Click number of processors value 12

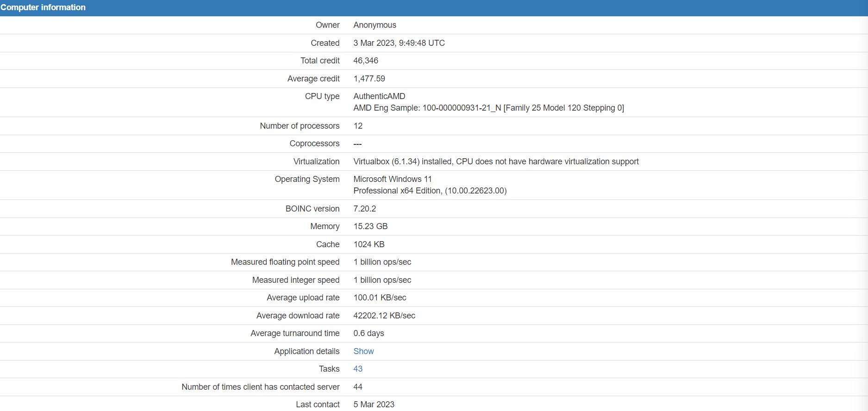click(358, 126)
